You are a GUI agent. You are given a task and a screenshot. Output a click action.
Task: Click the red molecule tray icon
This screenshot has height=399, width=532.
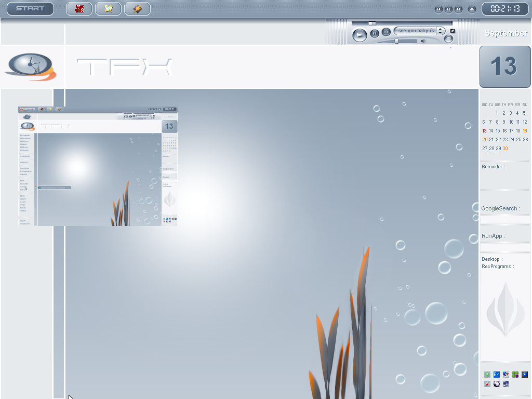pyautogui.click(x=487, y=384)
